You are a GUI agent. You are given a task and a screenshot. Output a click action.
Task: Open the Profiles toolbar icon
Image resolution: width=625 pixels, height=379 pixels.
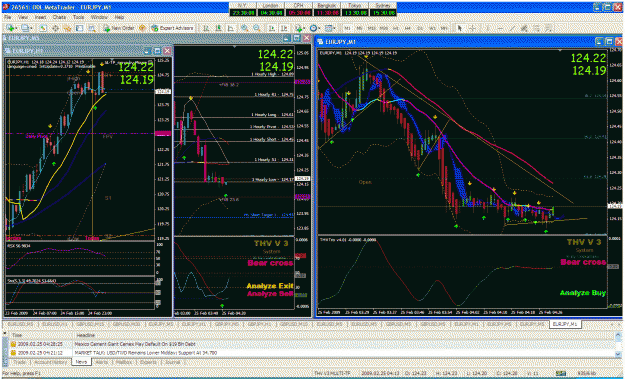(x=25, y=28)
